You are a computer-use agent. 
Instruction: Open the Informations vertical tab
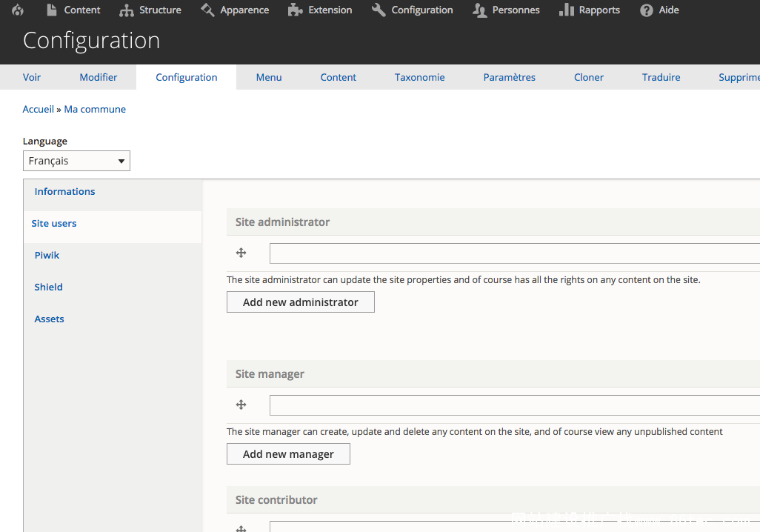(x=64, y=192)
